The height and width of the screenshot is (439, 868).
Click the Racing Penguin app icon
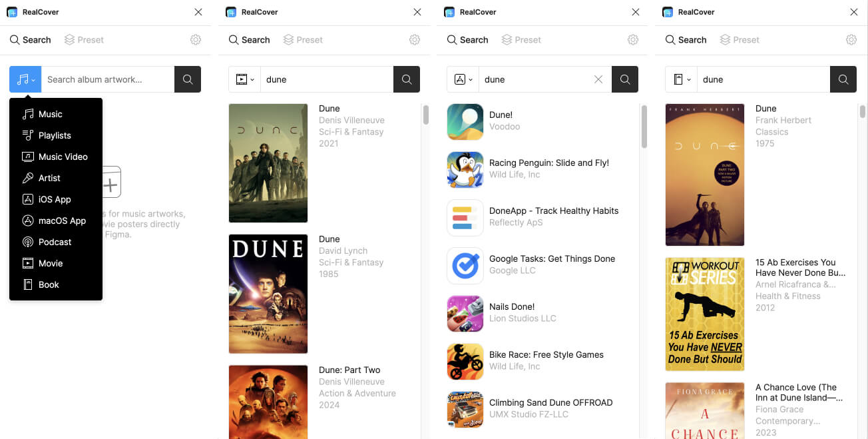click(465, 169)
